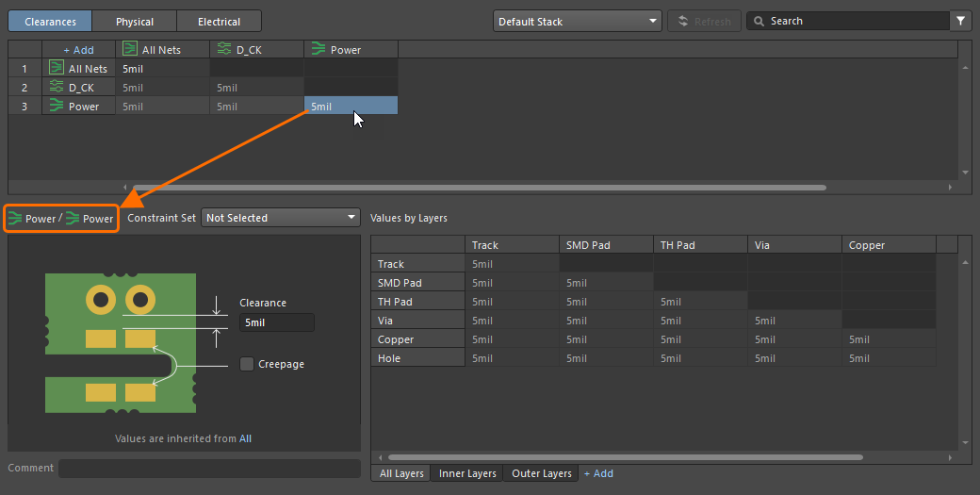Viewport: 980px width, 495px height.
Task: Switch to the Electrical tab
Action: point(219,21)
